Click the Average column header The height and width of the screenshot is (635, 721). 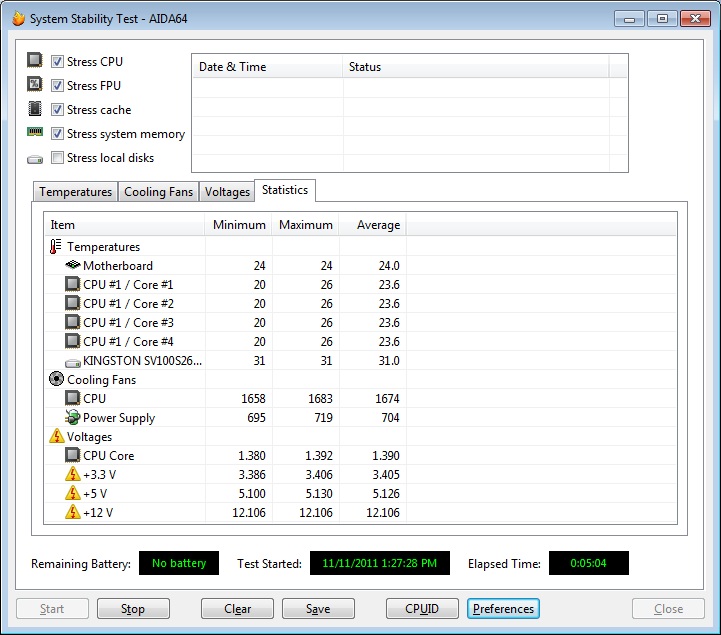coord(372,225)
